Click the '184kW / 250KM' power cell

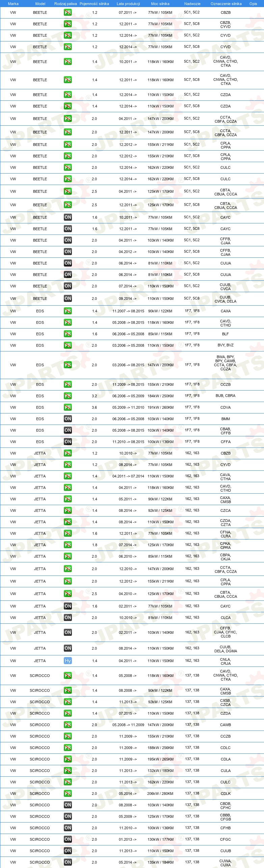point(160,396)
